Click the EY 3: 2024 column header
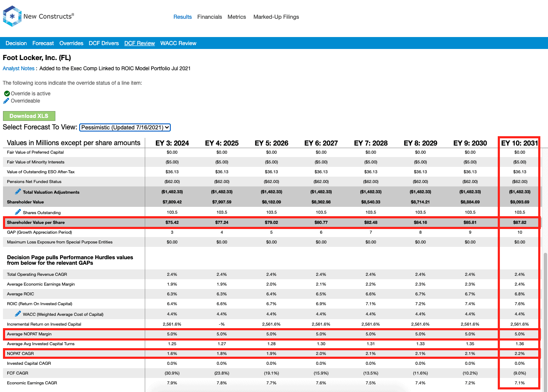The image size is (548, 392). click(172, 143)
